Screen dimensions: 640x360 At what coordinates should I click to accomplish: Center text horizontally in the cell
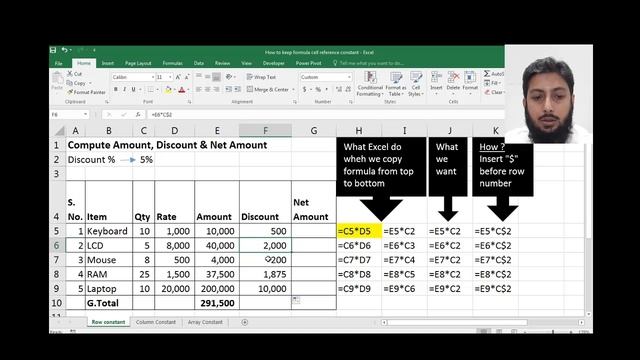pyautogui.click(x=208, y=89)
